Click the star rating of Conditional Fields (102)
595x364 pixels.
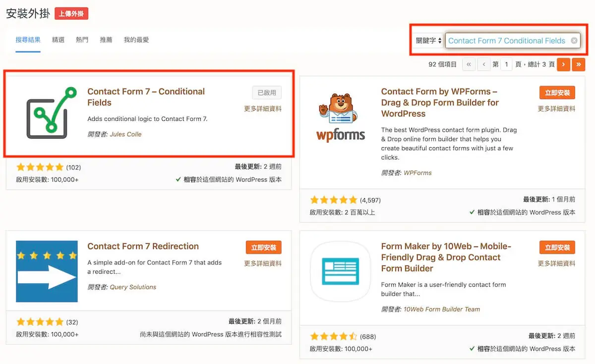[x=40, y=167]
